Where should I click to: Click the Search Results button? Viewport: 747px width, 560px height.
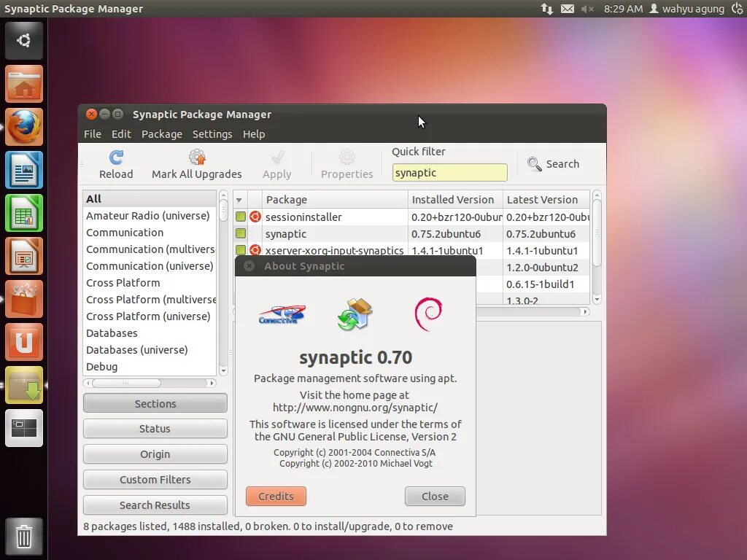tap(155, 505)
